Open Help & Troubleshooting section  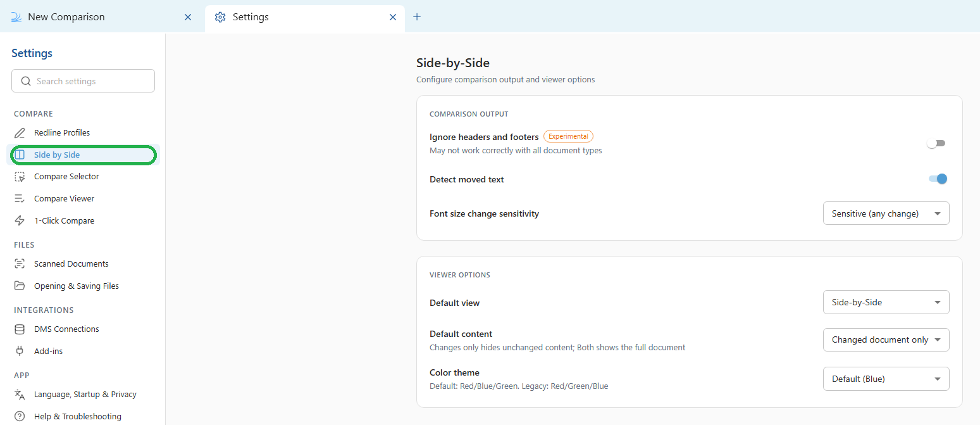point(84,417)
